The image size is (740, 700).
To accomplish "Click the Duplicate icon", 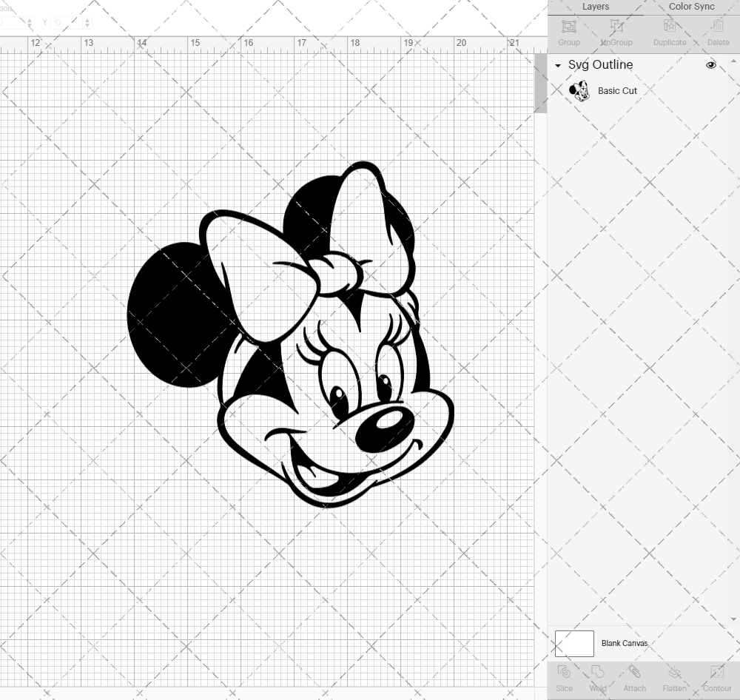I will [670, 26].
